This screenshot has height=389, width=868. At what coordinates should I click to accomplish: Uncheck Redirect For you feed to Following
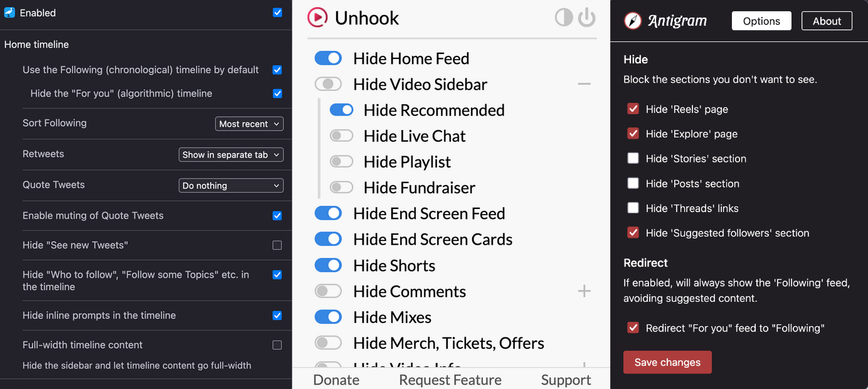coord(633,328)
